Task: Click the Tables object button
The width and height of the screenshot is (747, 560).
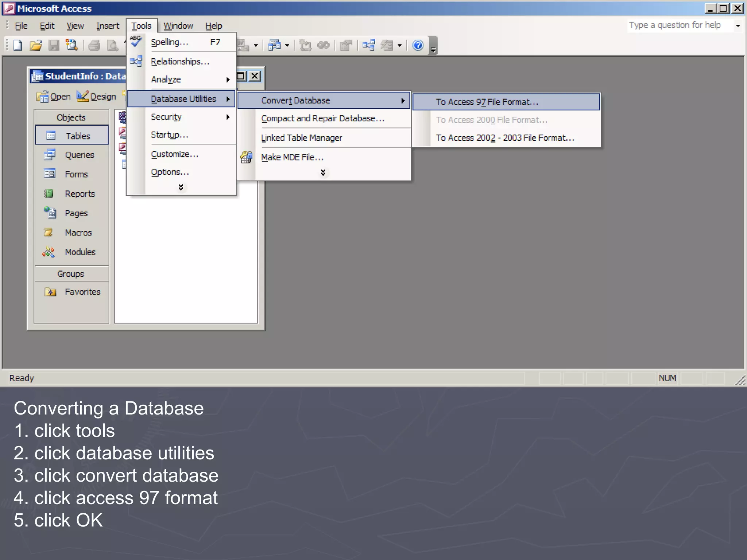Action: (x=72, y=136)
